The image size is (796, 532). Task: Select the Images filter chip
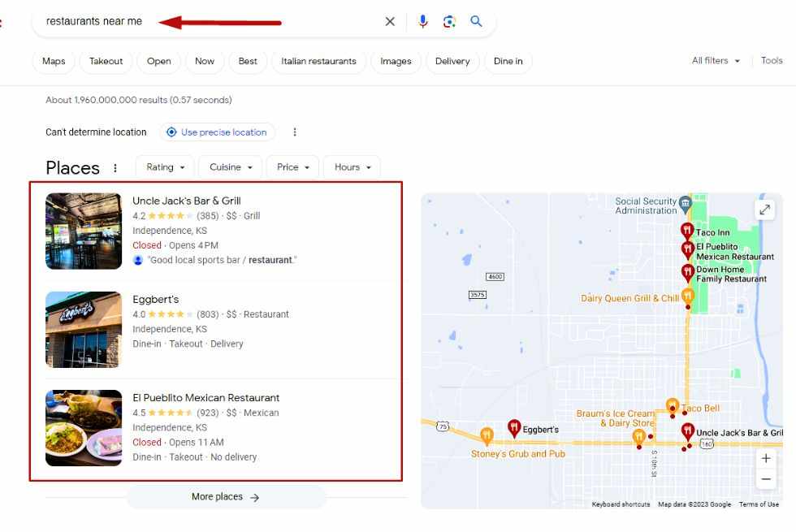tap(396, 61)
